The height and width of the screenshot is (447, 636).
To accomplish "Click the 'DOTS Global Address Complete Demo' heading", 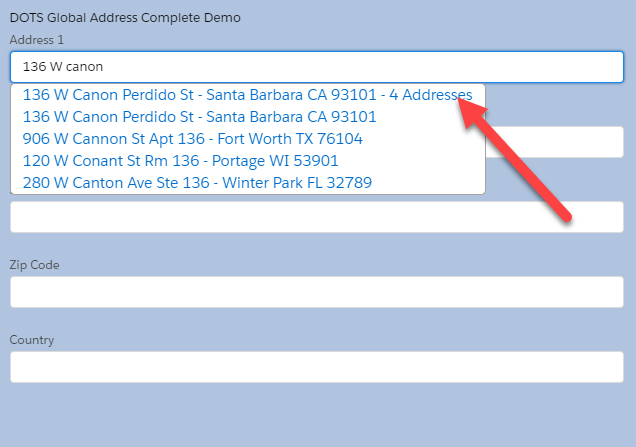I will tap(125, 18).
